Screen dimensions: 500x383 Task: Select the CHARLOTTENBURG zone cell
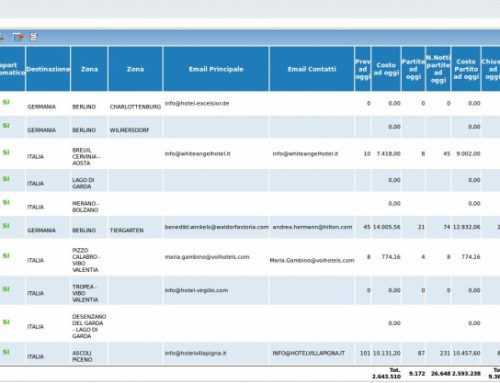(x=135, y=107)
